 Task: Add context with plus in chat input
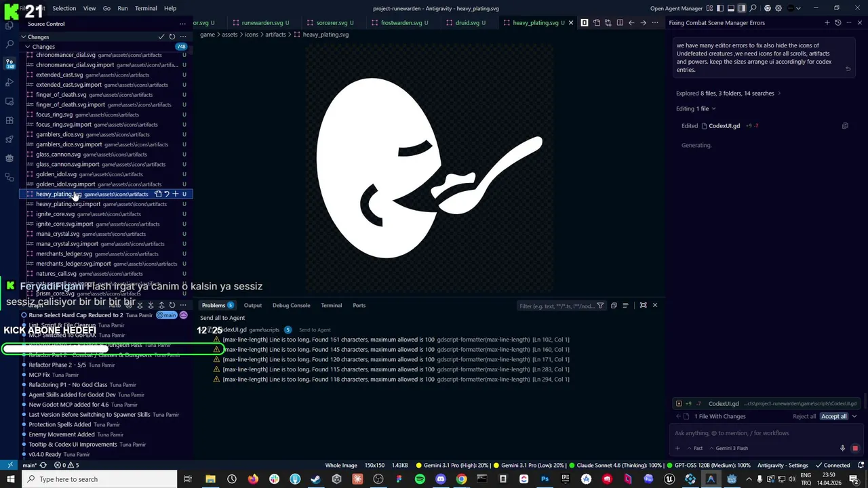point(677,448)
